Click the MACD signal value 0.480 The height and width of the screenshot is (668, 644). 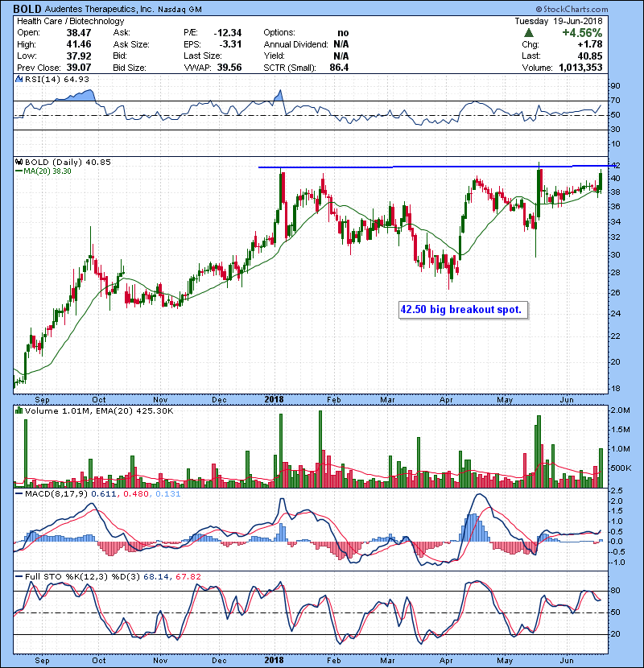(136, 494)
